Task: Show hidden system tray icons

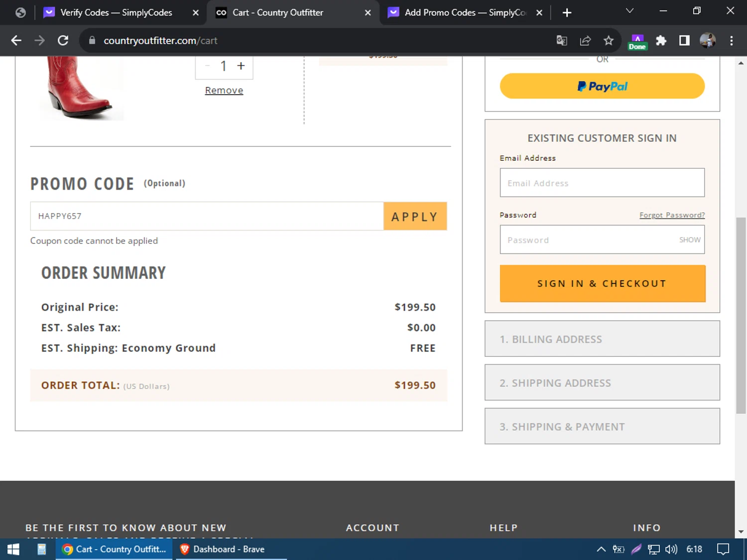Action: pos(601,549)
